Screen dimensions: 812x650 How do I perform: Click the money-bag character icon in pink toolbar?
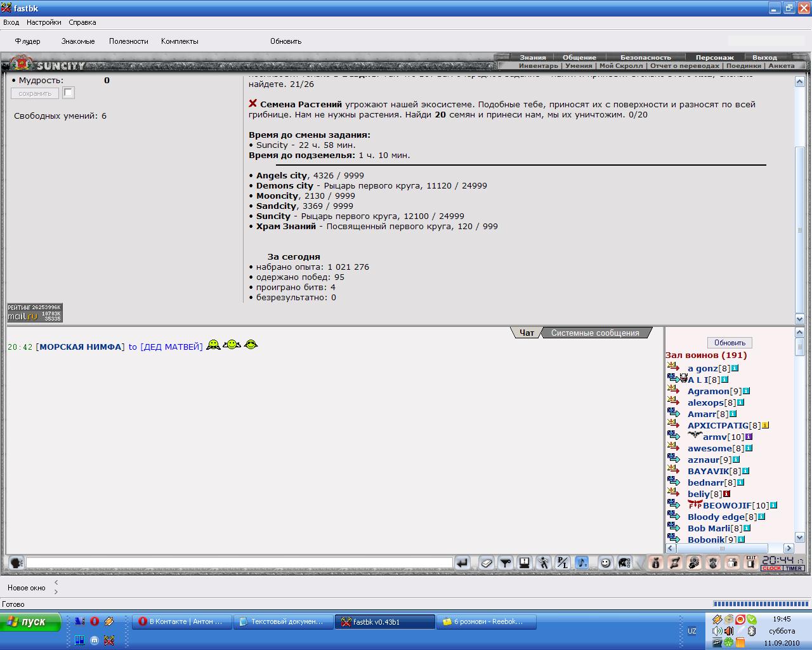click(x=694, y=562)
